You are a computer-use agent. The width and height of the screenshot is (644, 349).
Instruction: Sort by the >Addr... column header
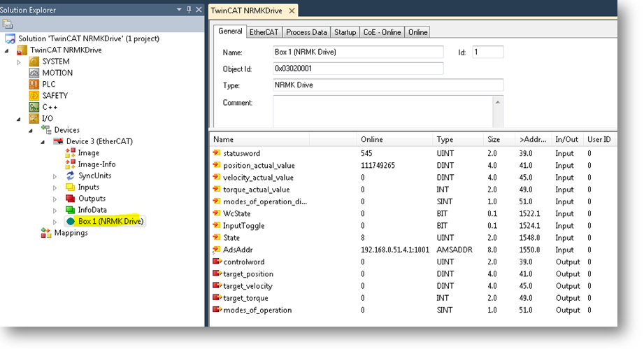(533, 140)
